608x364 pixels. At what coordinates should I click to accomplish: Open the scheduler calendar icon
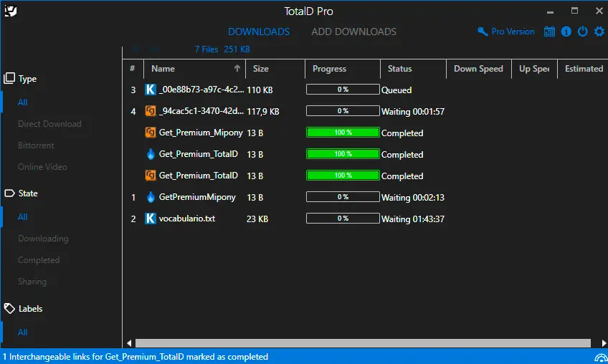click(x=549, y=32)
